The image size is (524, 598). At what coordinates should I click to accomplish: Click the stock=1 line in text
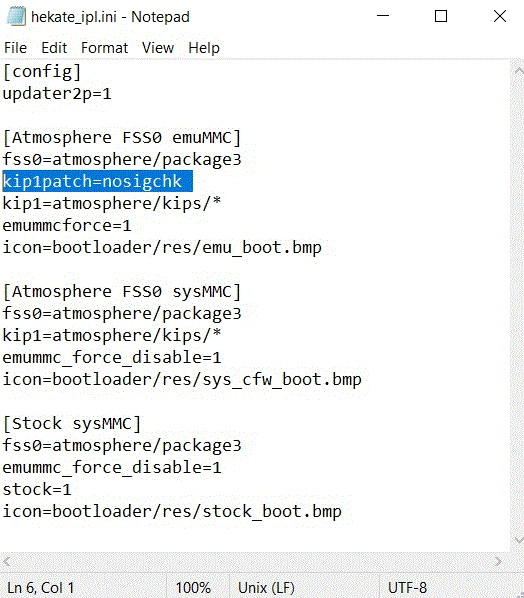(37, 489)
